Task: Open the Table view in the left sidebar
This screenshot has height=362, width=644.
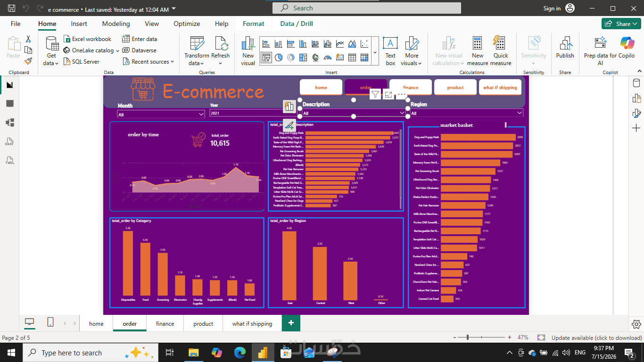Action: tap(10, 104)
